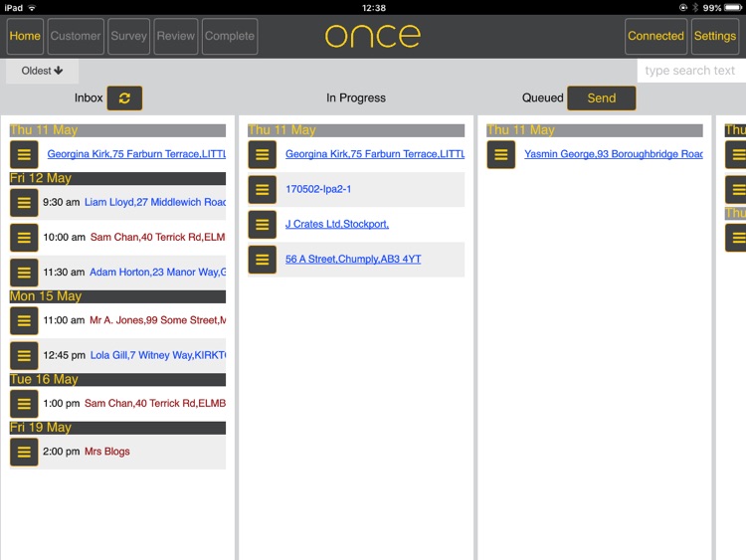Open Mr A. Jones, 99 Some Street job
Image resolution: width=746 pixels, height=560 pixels.
coord(158,320)
